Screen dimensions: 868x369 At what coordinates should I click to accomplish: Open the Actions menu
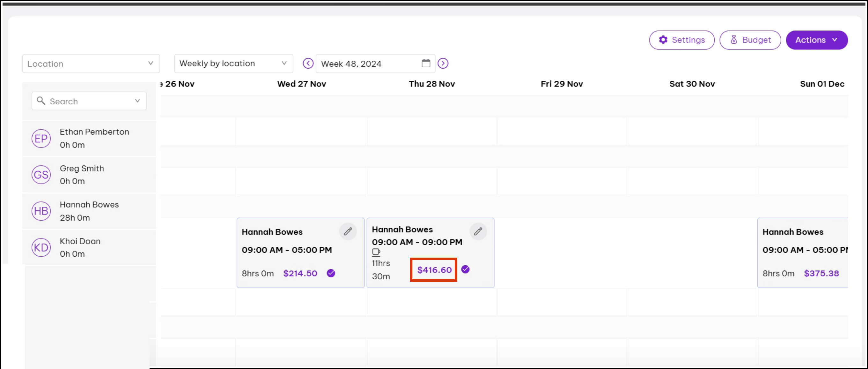pyautogui.click(x=816, y=40)
